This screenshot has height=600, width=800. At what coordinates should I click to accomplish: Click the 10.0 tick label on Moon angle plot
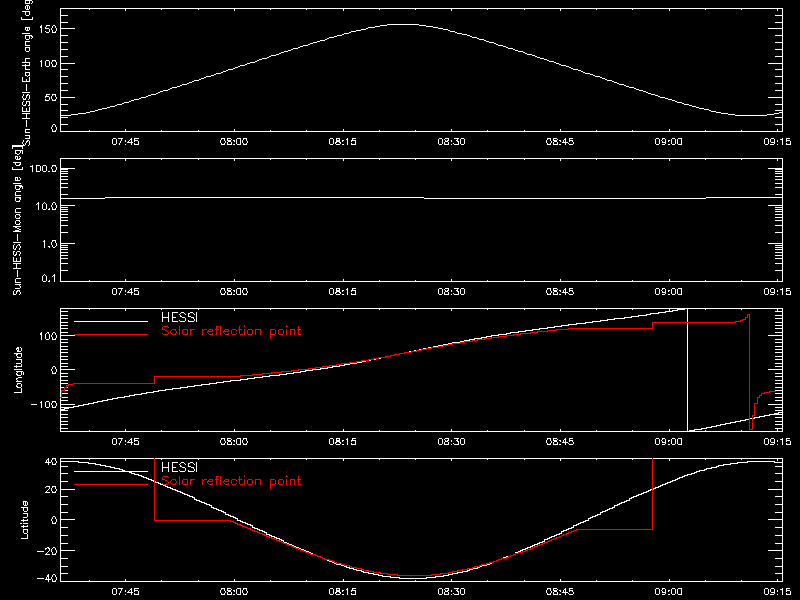tap(46, 206)
